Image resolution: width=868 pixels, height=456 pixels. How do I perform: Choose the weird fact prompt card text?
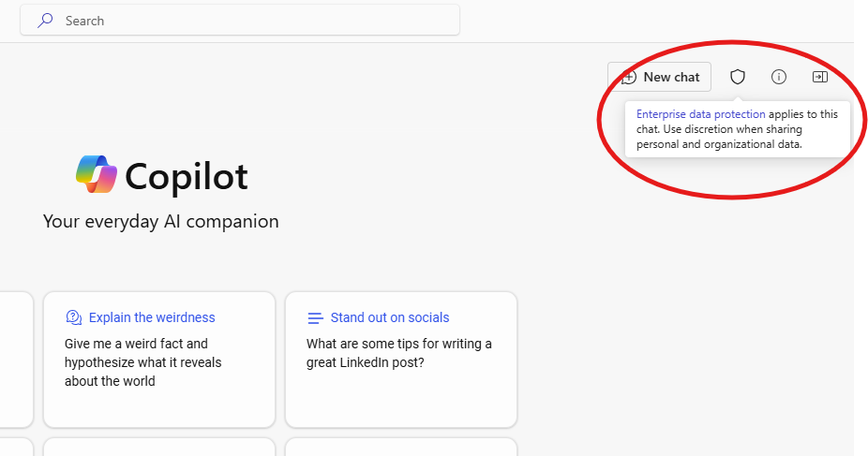tap(142, 362)
